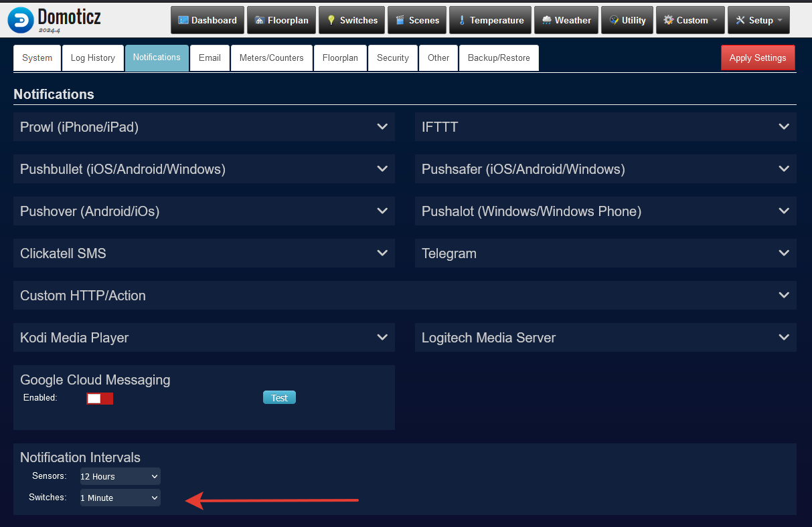Expand Logitech Media Server chevron
The image size is (812, 527).
click(784, 337)
